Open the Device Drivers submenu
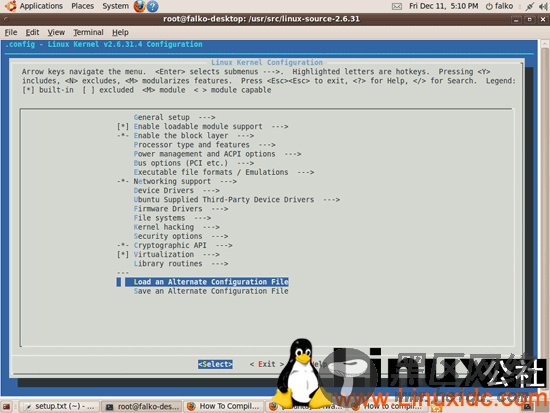The image size is (550, 413). click(176, 190)
